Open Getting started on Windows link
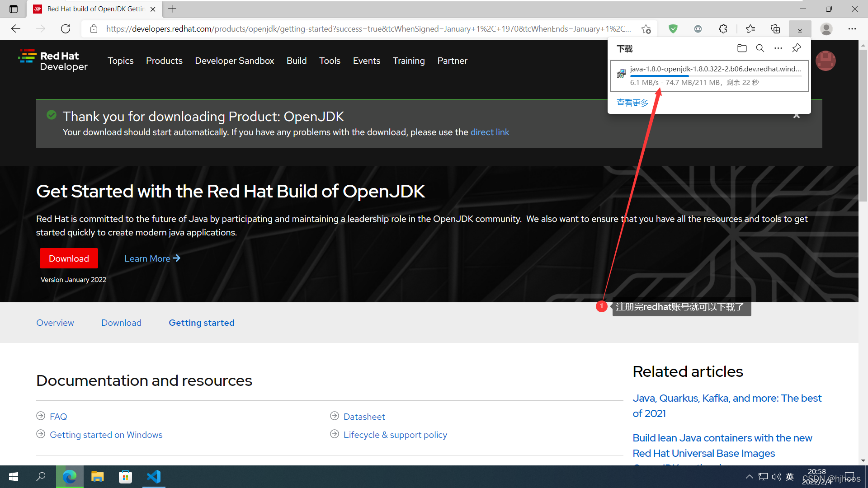 point(106,435)
